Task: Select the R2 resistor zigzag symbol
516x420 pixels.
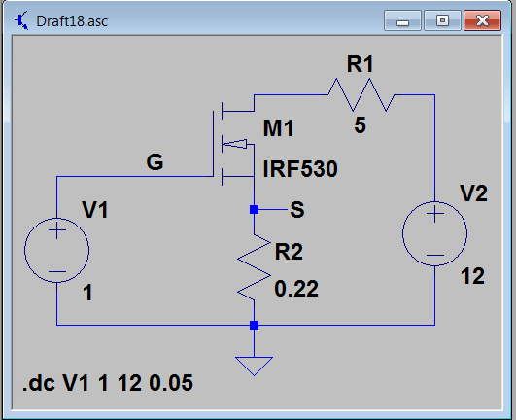Action: point(254,267)
